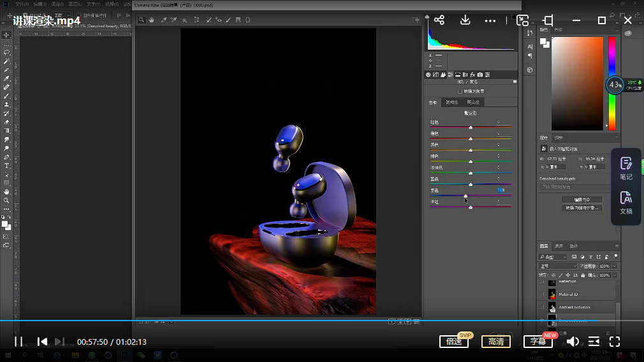Select the Type tool in Photoshop toolbox
Screen dimensions: 644x362
(x=6, y=166)
